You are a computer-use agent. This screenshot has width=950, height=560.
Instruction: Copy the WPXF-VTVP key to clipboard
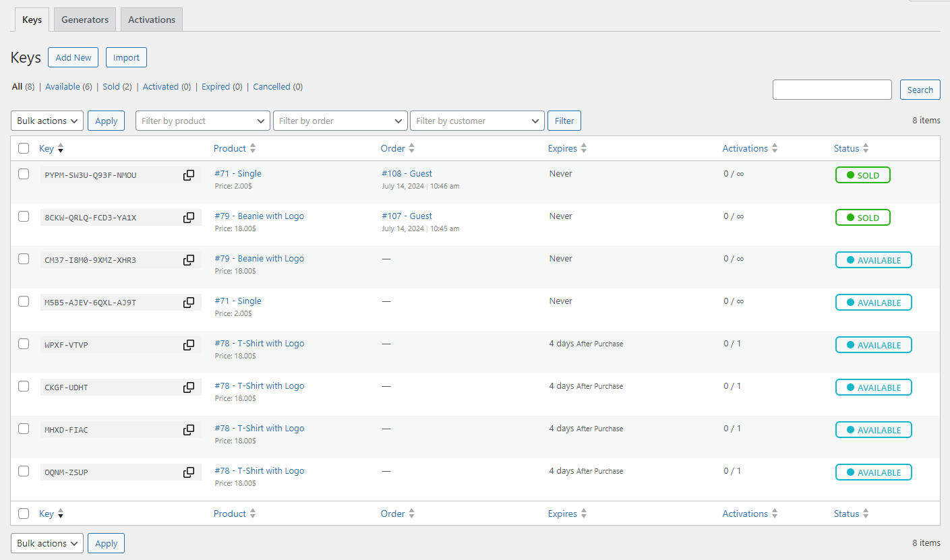click(x=189, y=345)
